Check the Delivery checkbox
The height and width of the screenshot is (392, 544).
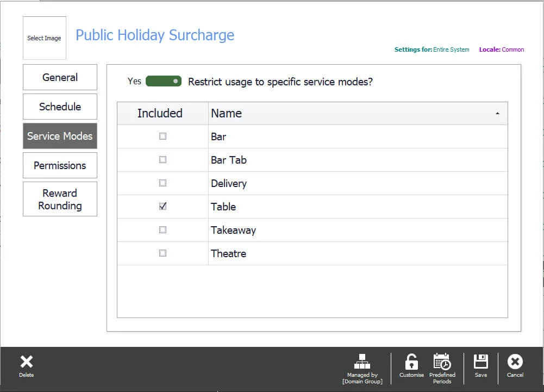[x=162, y=183]
